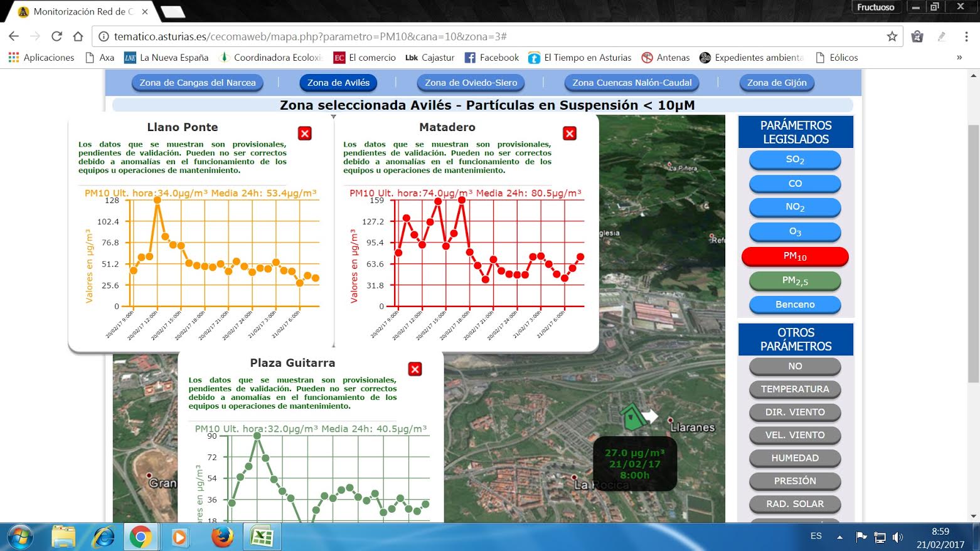Click the browser address bar
The width and height of the screenshot is (980, 551).
coord(489,36)
